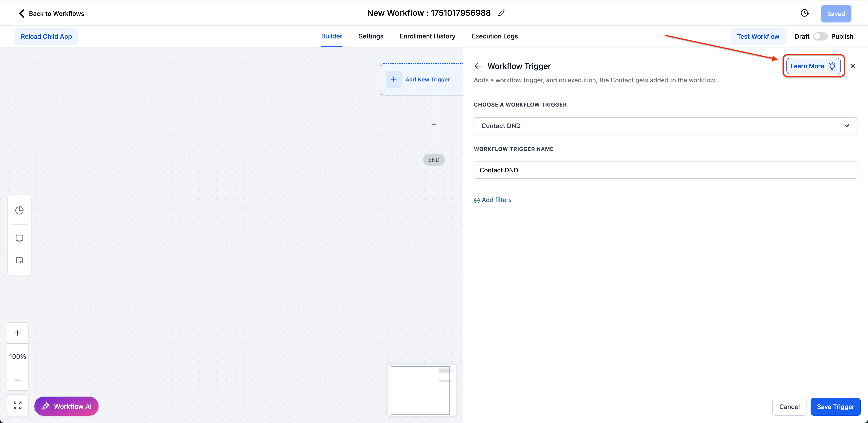Click the stats pie chart icon
The height and width of the screenshot is (423, 868).
19,210
